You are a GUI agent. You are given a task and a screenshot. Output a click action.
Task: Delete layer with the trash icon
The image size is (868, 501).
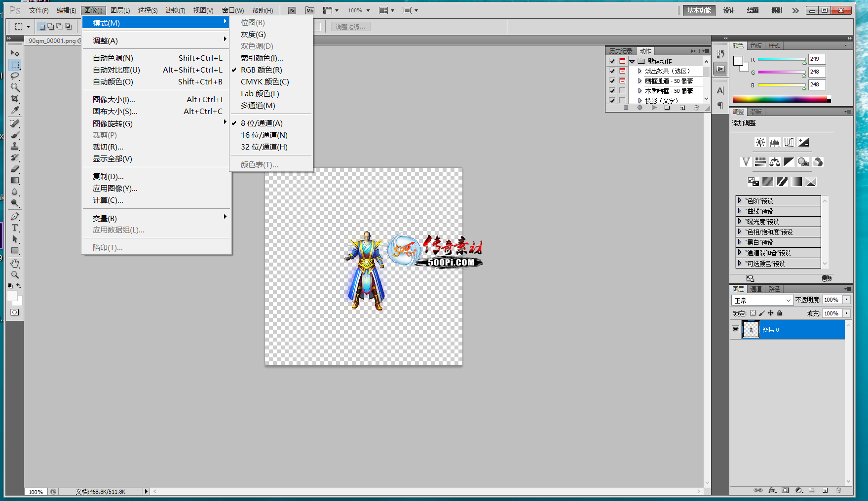click(838, 490)
